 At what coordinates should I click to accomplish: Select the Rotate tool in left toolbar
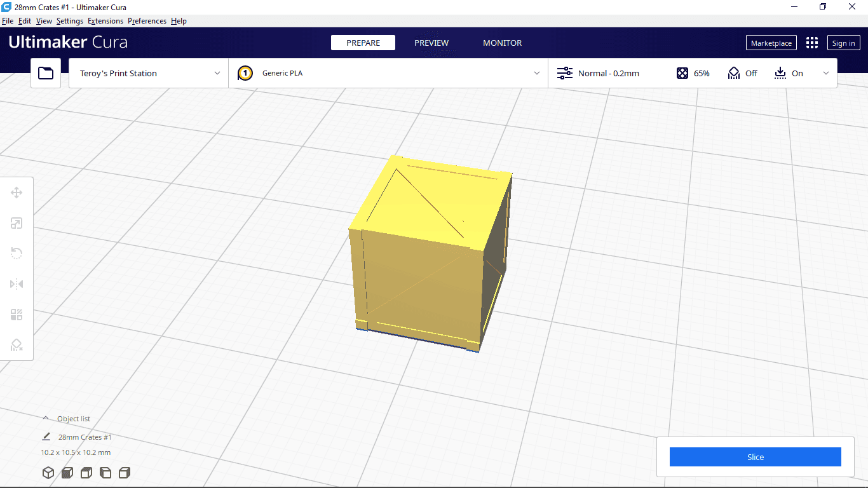coord(17,254)
